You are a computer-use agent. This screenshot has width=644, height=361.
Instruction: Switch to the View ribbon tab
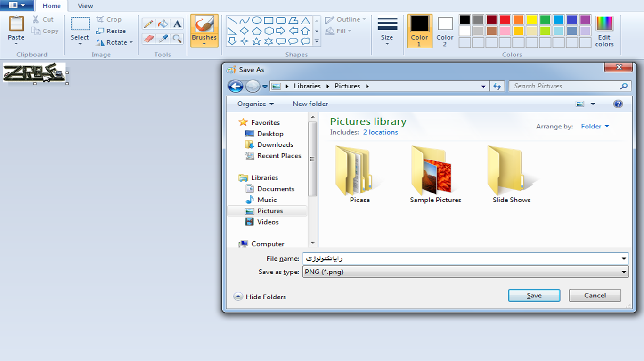(85, 6)
